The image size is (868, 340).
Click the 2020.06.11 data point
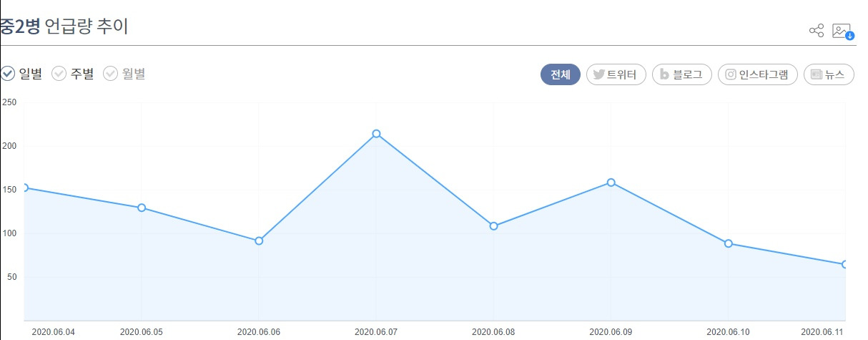coord(845,264)
